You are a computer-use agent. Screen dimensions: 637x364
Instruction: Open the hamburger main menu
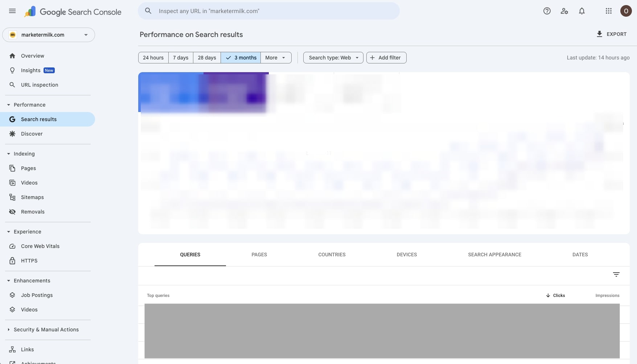point(12,11)
